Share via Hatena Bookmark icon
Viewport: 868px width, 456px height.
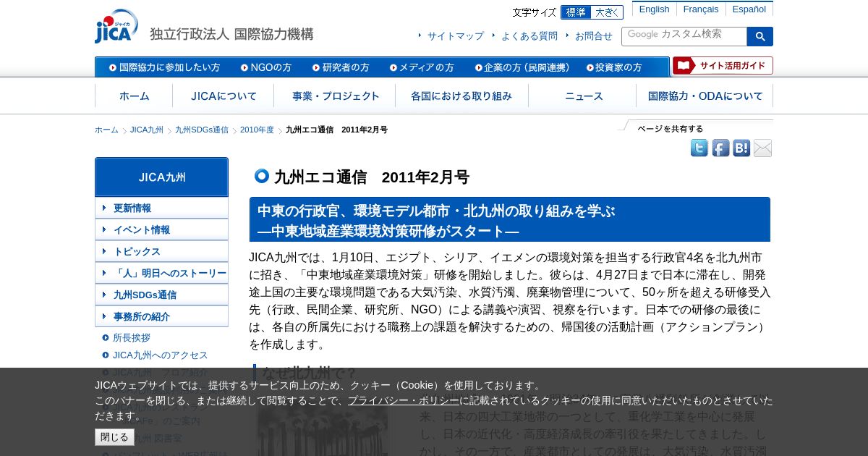[x=741, y=148]
